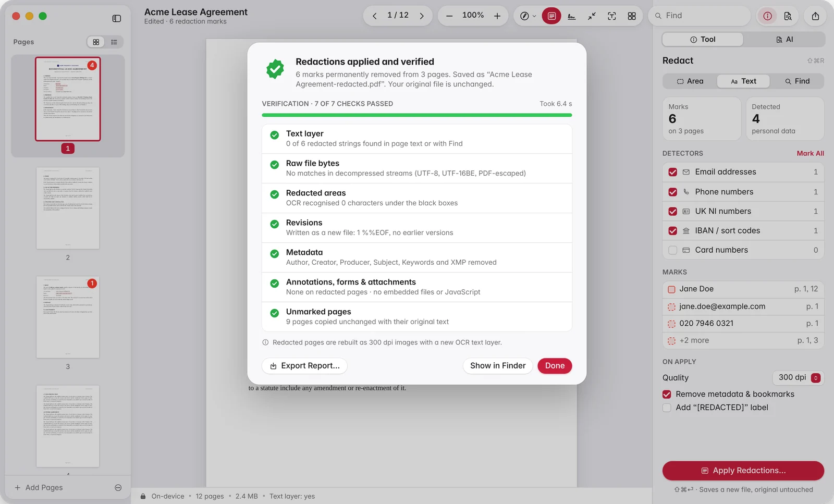The image size is (834, 504).
Task: Click in the Find search field
Action: coord(700,16)
